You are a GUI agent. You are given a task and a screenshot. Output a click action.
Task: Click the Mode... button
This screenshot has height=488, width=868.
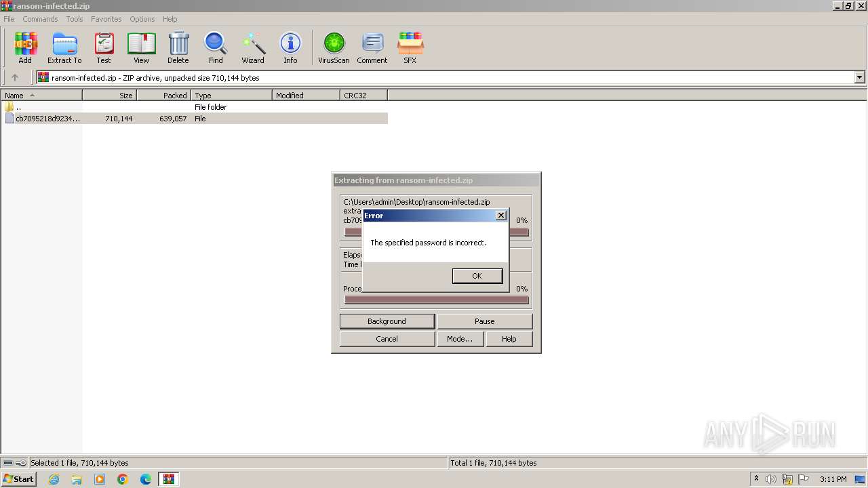(460, 339)
